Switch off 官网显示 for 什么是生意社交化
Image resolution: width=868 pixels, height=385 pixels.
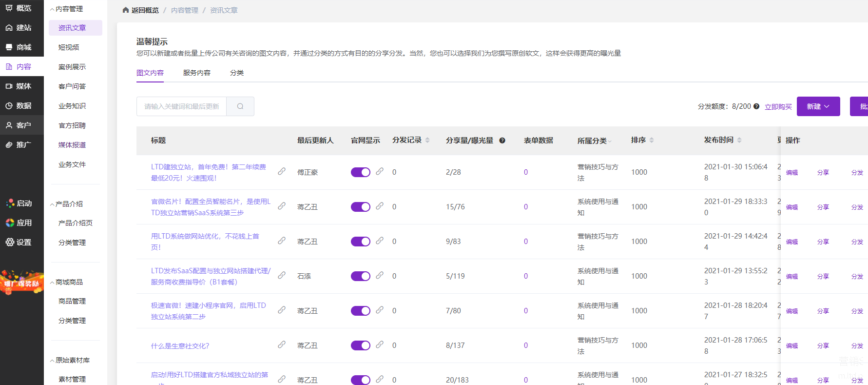coord(361,345)
